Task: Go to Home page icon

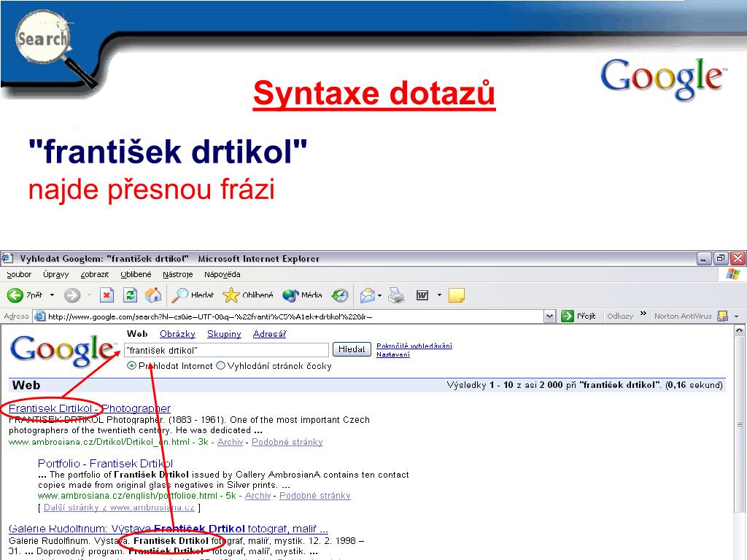Action: click(x=153, y=295)
